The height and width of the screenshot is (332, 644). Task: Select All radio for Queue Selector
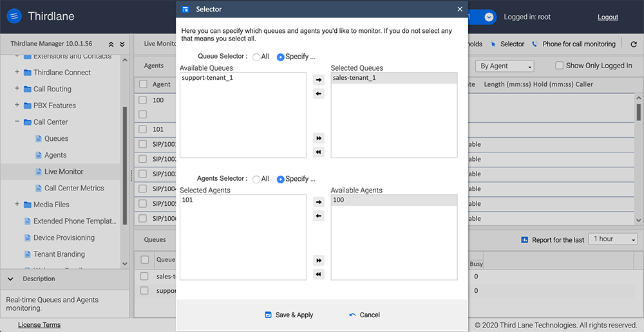[256, 57]
